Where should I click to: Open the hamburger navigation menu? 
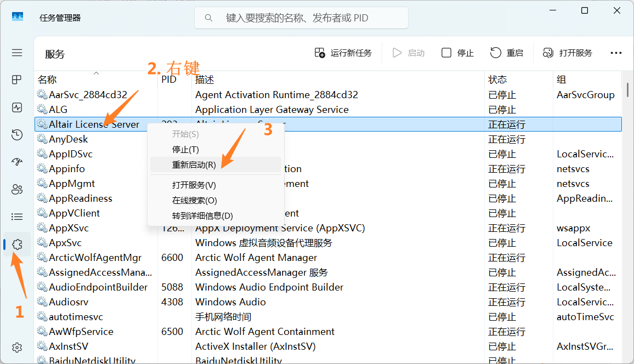[17, 53]
